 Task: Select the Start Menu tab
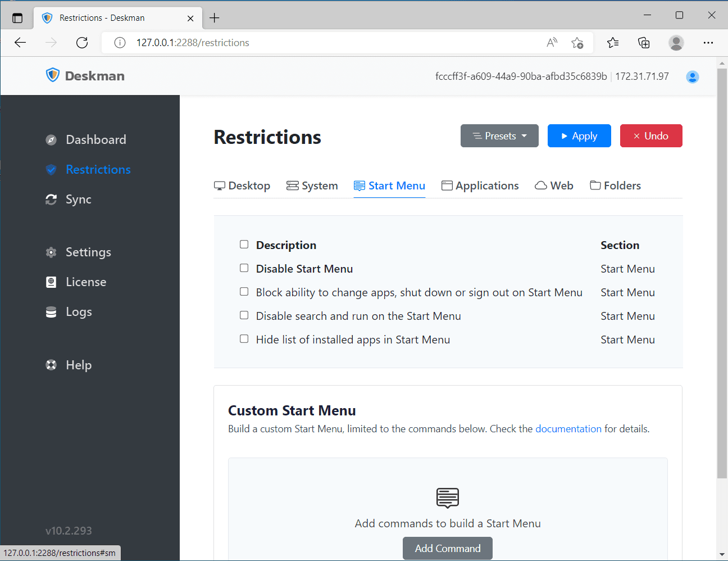[x=389, y=186]
